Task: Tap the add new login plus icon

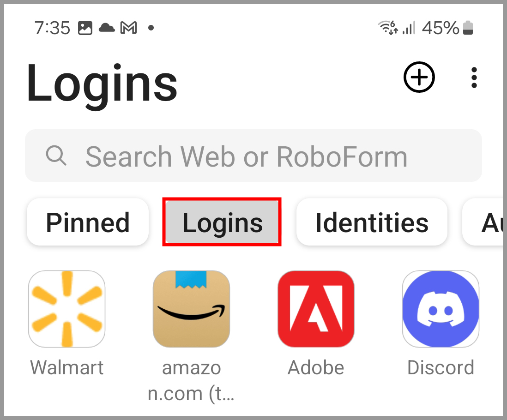Action: (419, 77)
